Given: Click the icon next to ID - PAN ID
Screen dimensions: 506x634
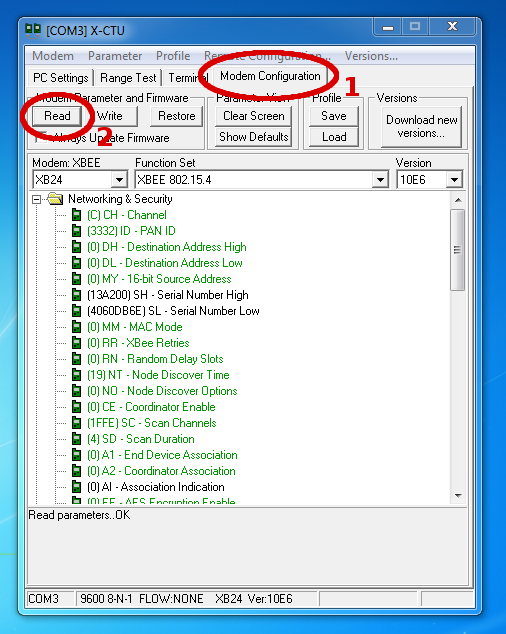Looking at the screenshot, I should point(76,231).
